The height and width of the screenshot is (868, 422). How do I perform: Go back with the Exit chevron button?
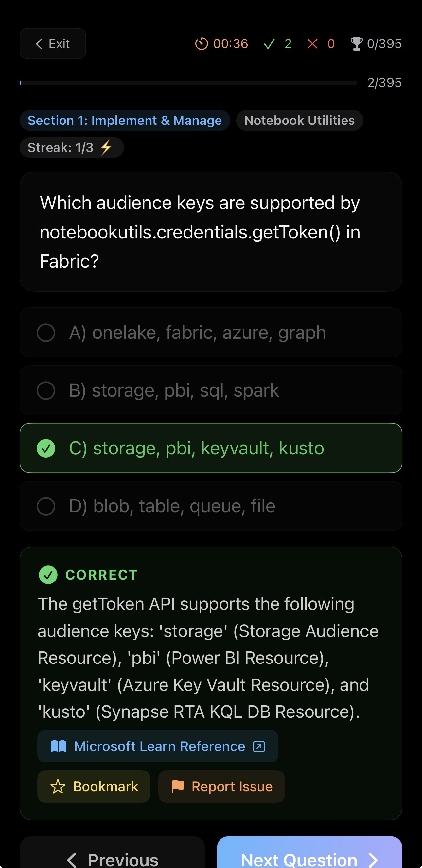coord(53,44)
